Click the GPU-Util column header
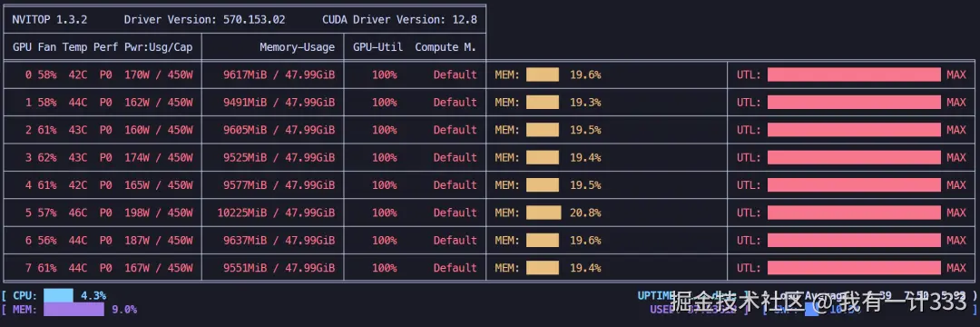Screen dimensions: 980x327 point(377,47)
